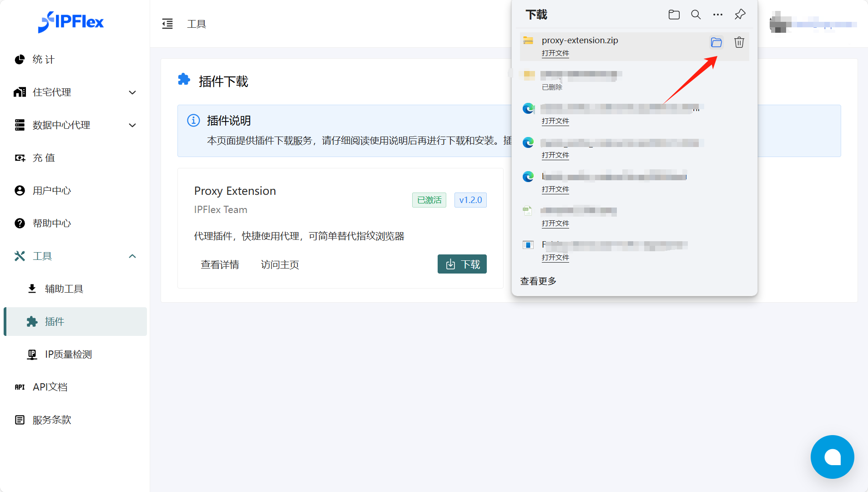Go to 辅助工具 submenu item
The image size is (868, 492).
(x=64, y=289)
